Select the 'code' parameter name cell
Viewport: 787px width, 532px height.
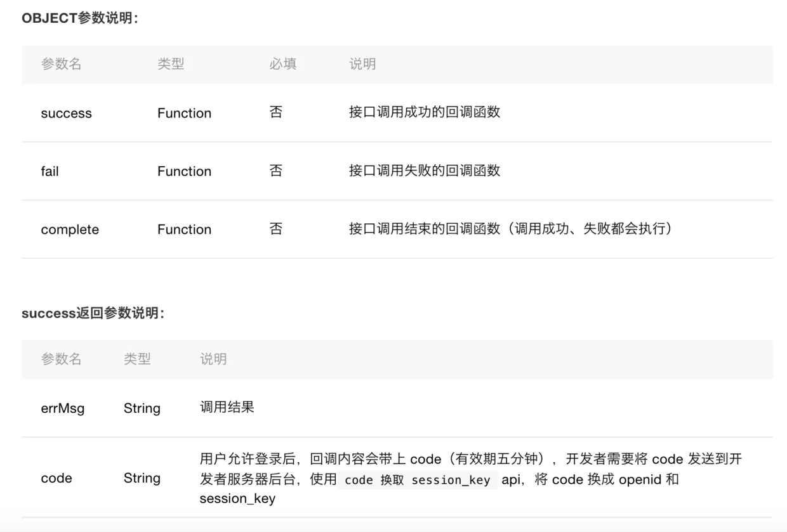coord(56,478)
